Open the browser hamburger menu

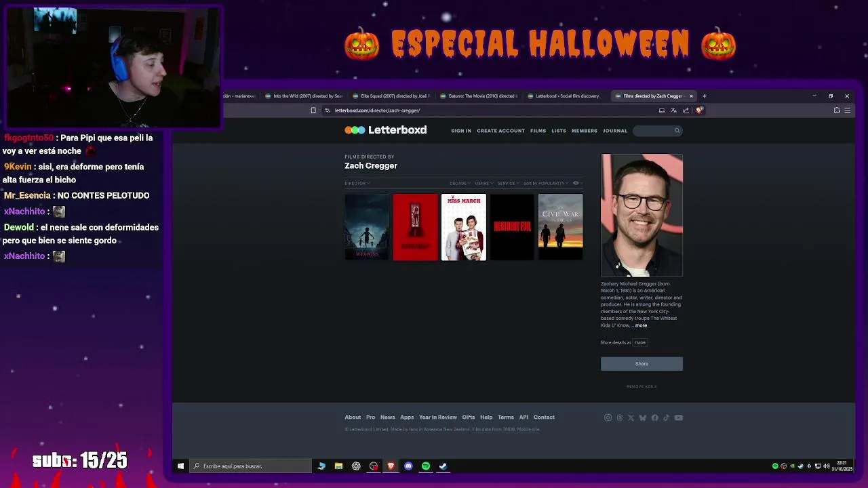point(848,110)
